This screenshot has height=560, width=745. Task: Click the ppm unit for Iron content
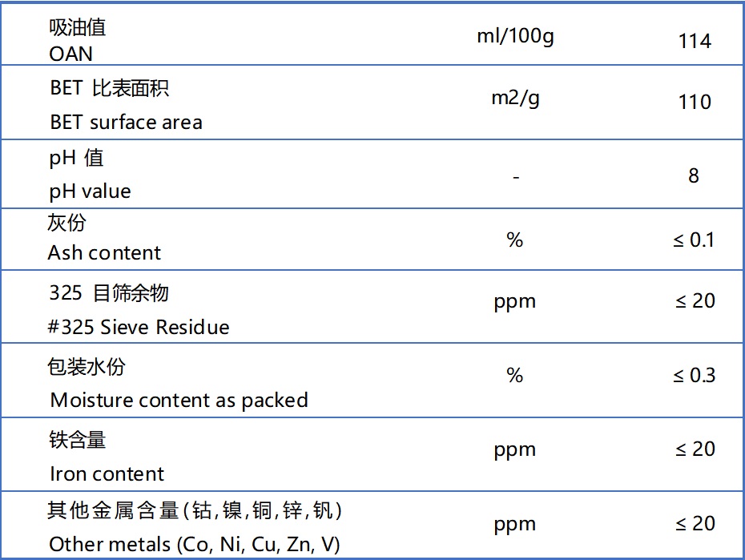[515, 449]
